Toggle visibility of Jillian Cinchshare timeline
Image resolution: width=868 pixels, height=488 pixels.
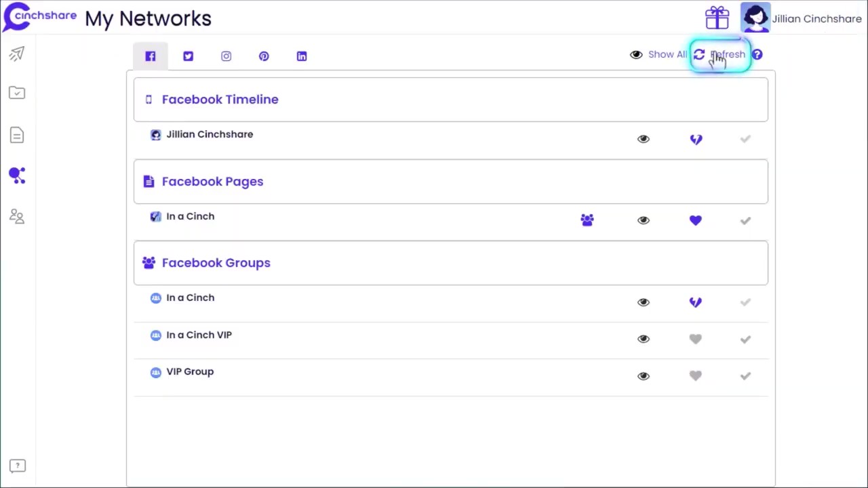pyautogui.click(x=644, y=139)
